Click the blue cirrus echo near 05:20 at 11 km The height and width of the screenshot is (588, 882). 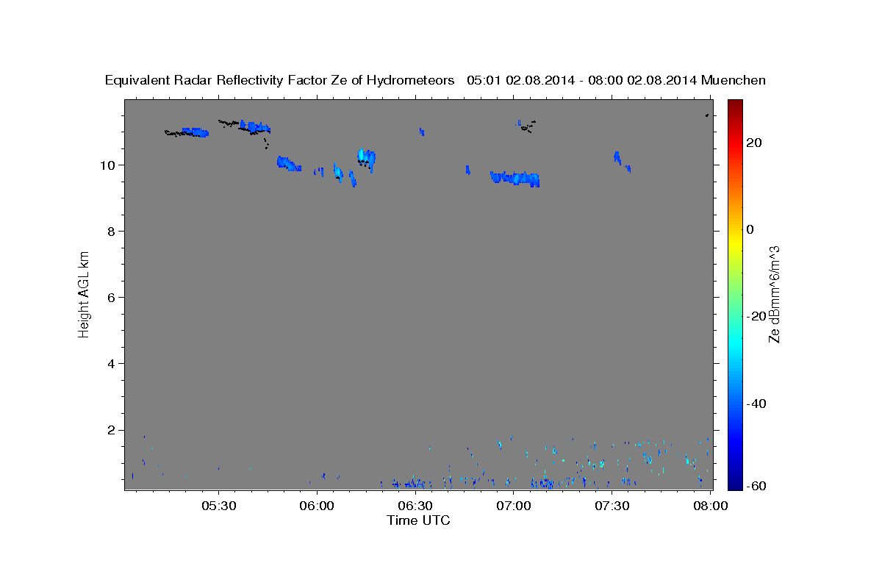point(195,132)
